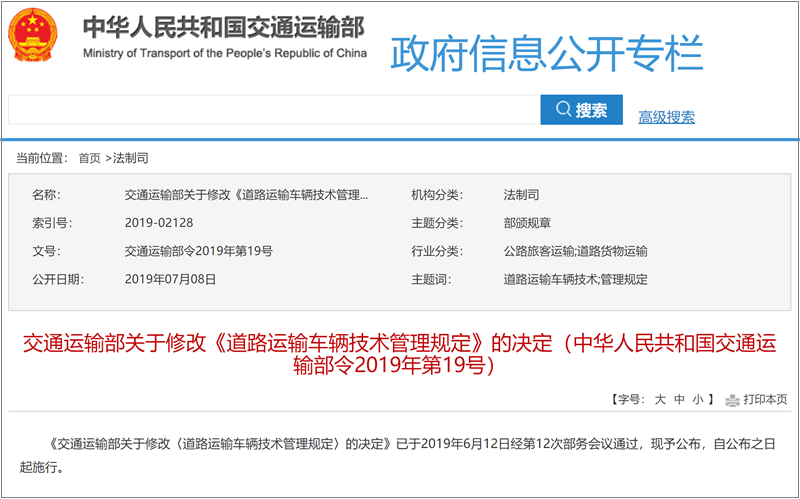Select publication date 2019年07月08日

coord(170,280)
